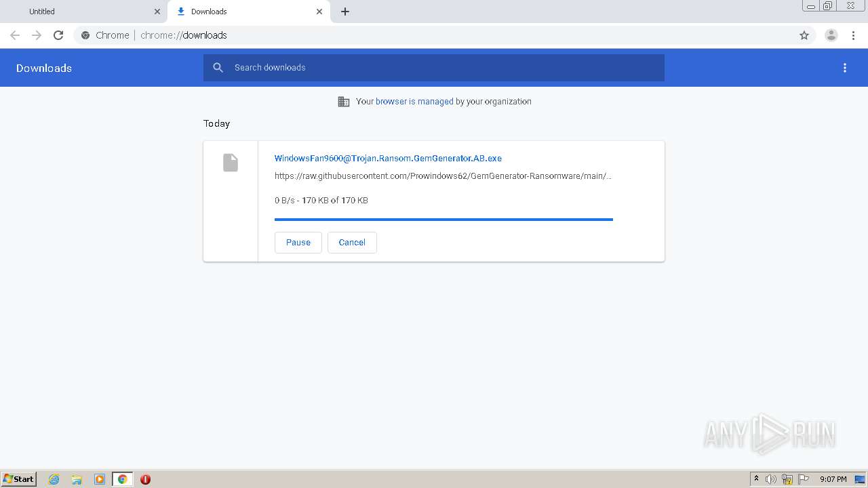The image size is (868, 488).
Task: Click the Show desktop tray button
Action: [861, 479]
